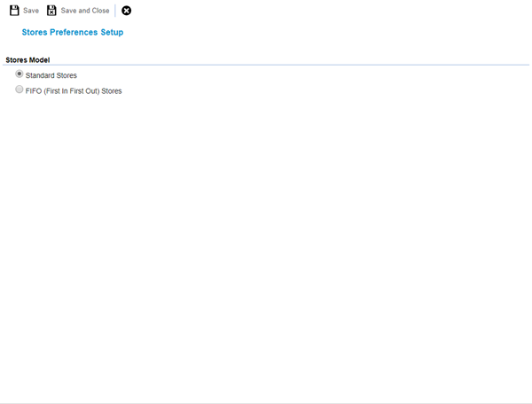Click the word 'Close' in the toolbar
The width and height of the screenshot is (532, 404).
coord(99,11)
